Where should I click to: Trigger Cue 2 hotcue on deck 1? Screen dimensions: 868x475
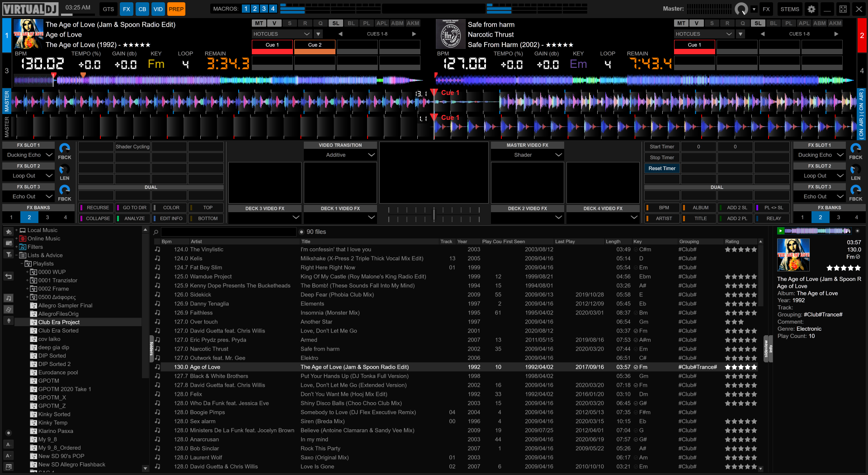coord(315,47)
